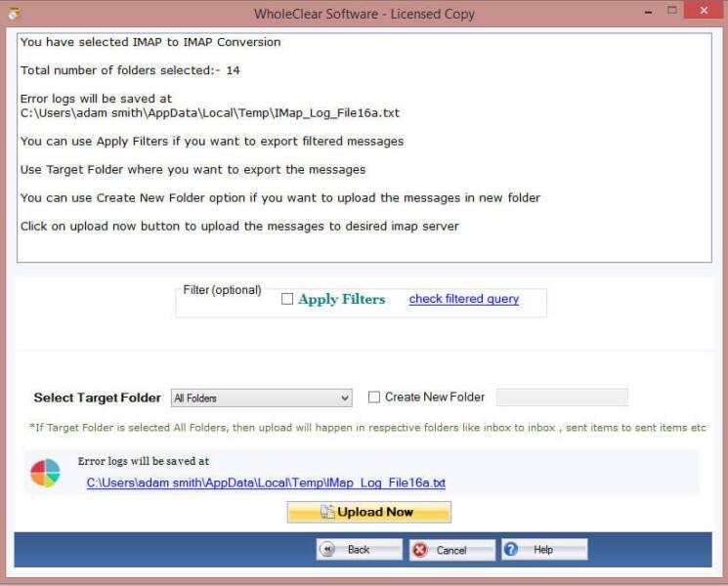728x586 pixels.
Task: Maximize the WholeClear Software window
Action: pos(671,11)
